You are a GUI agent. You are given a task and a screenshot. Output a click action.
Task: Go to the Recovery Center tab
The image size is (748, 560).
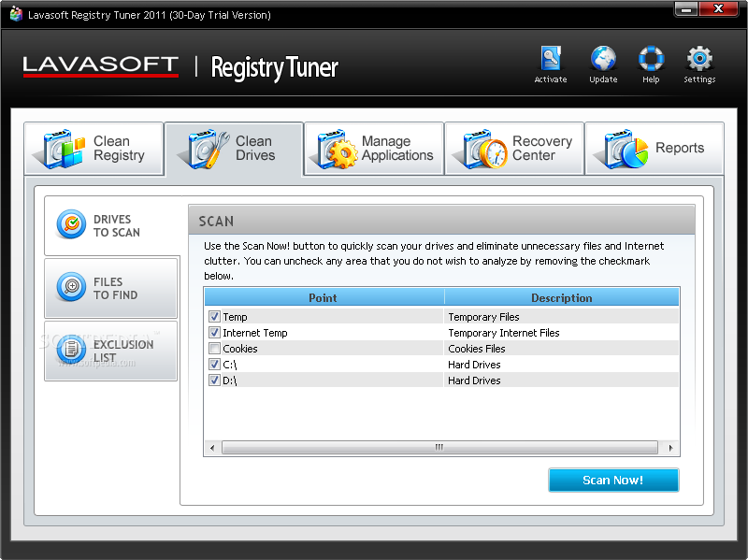[x=514, y=149]
